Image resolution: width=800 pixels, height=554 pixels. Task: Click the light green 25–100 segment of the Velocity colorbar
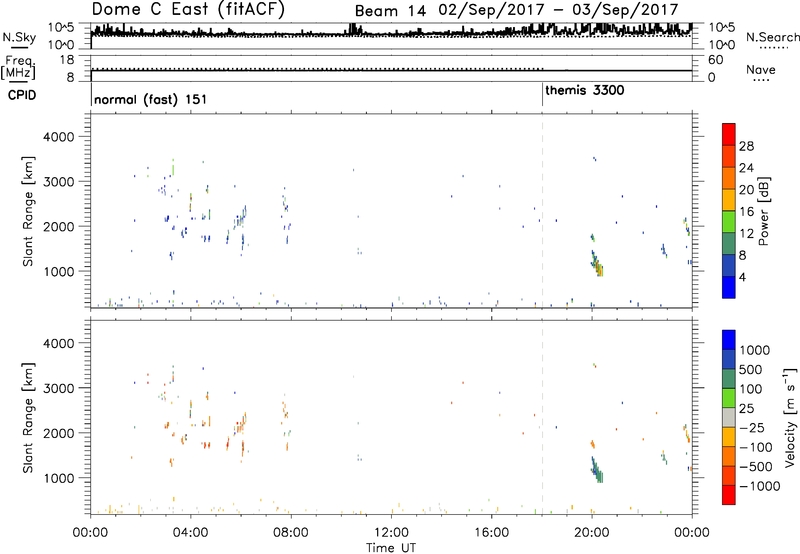tap(729, 398)
